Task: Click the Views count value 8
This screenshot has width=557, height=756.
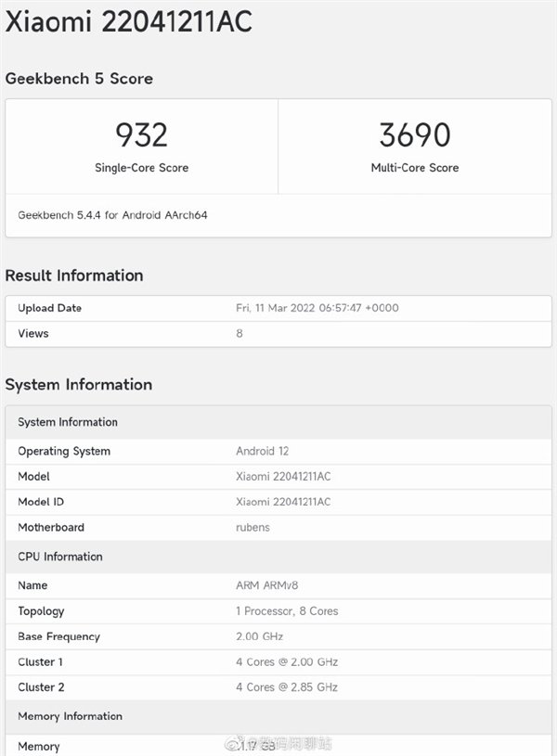Action: coord(240,333)
